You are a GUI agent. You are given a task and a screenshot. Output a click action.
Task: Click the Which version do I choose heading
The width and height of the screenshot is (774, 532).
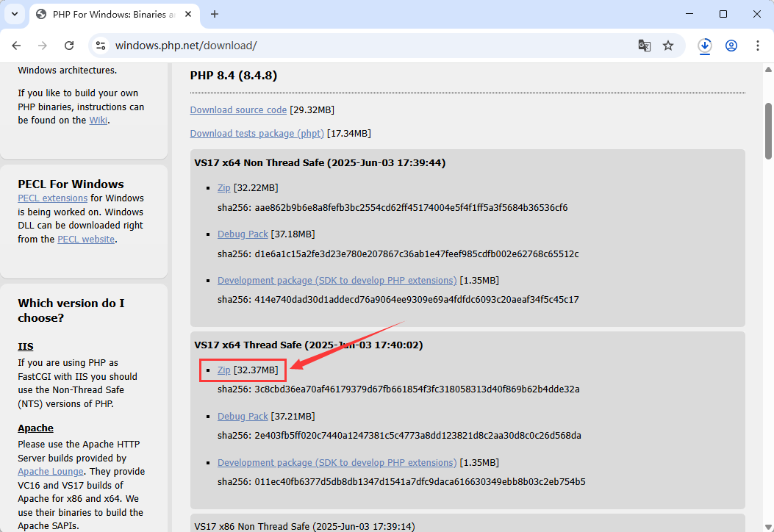71,310
